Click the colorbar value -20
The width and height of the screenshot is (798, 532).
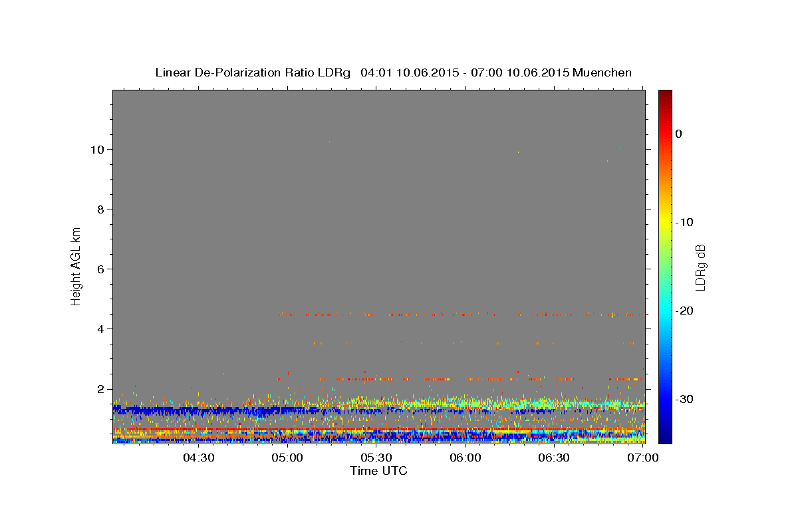pyautogui.click(x=685, y=311)
